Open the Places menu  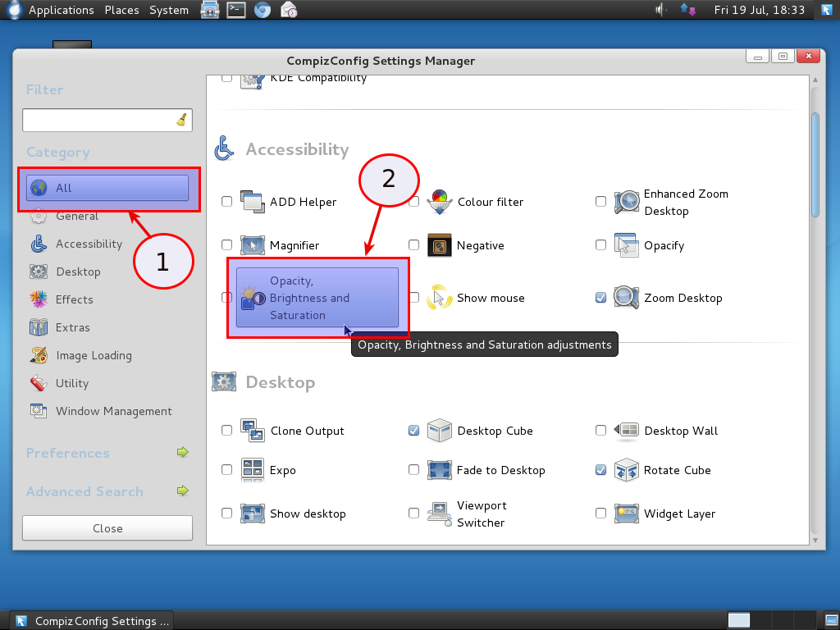point(121,10)
